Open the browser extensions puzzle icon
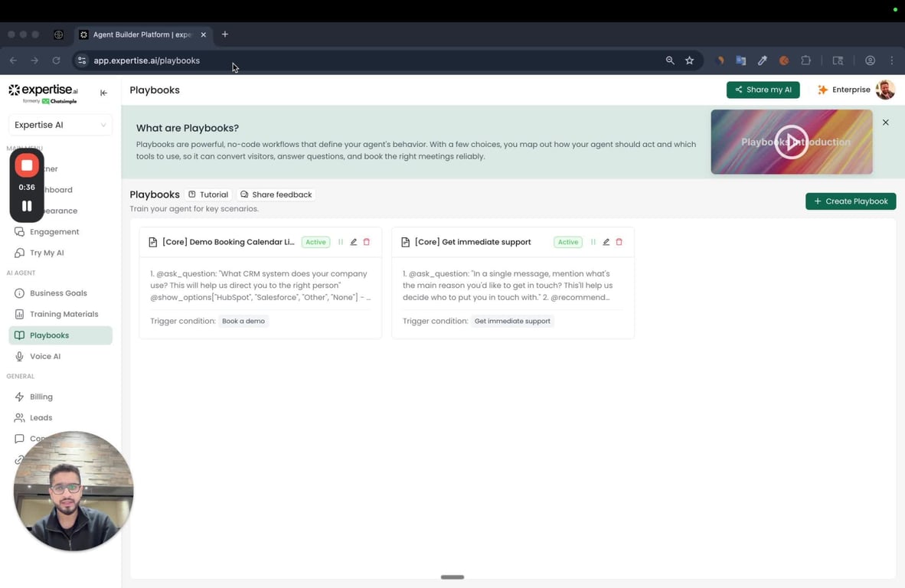 [x=805, y=60]
